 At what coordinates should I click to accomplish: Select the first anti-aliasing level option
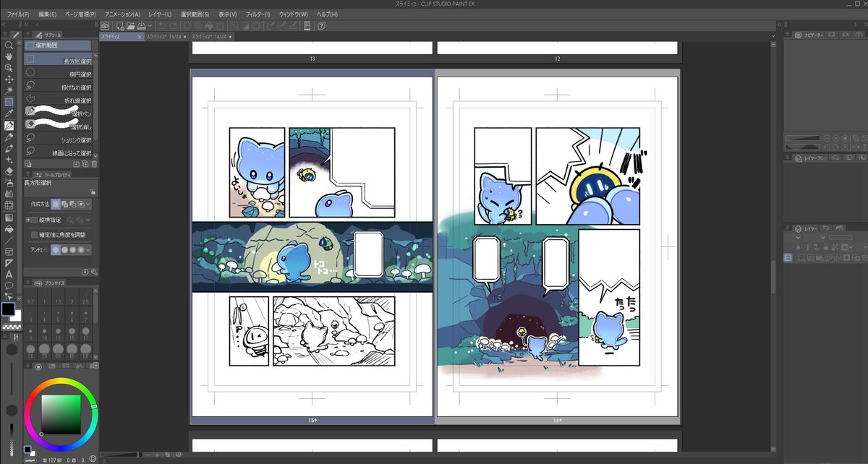click(56, 250)
